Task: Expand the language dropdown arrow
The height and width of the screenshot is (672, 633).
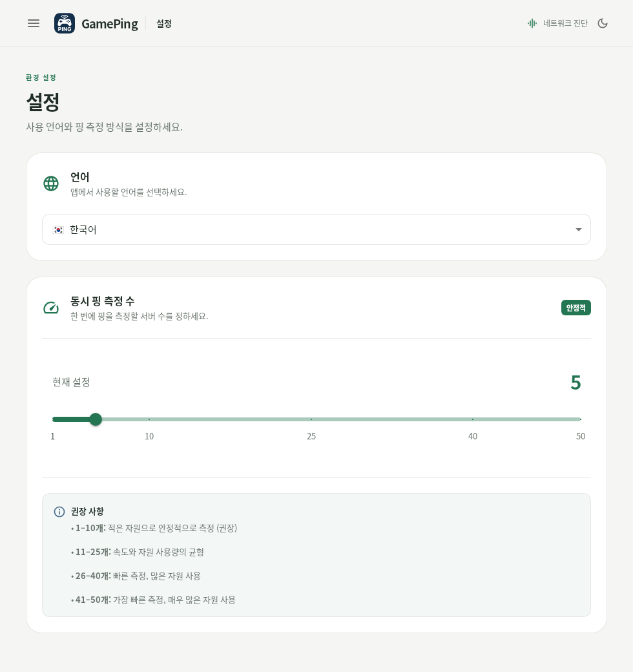Action: 579,230
